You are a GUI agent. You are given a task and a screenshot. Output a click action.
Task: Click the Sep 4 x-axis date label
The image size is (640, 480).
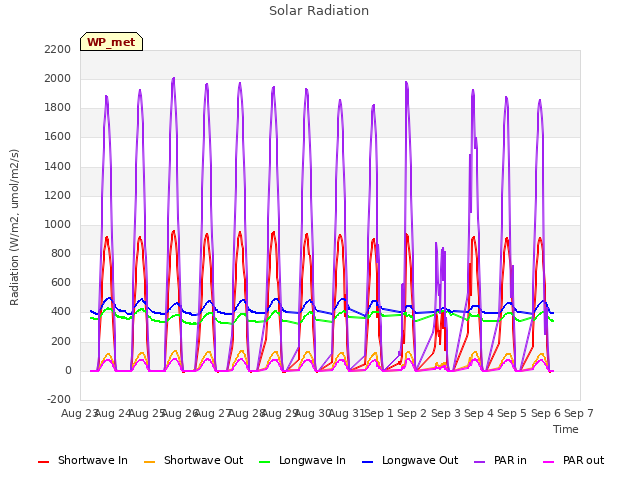point(479,413)
